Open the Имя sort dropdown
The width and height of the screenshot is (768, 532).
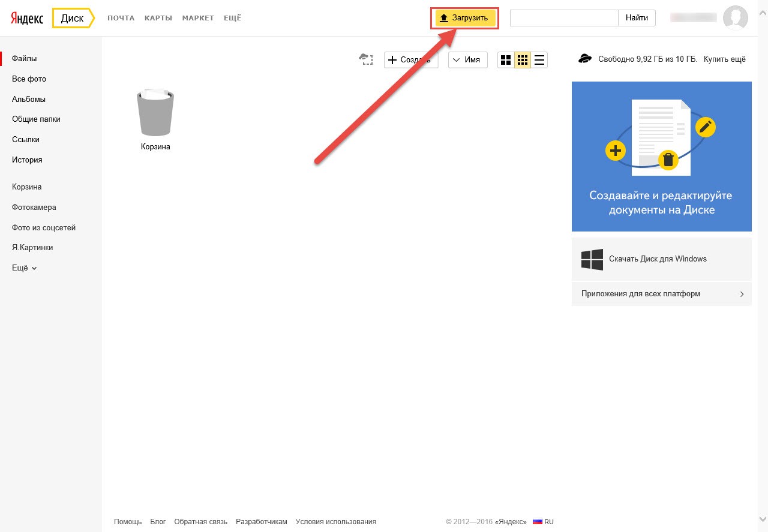coord(467,60)
